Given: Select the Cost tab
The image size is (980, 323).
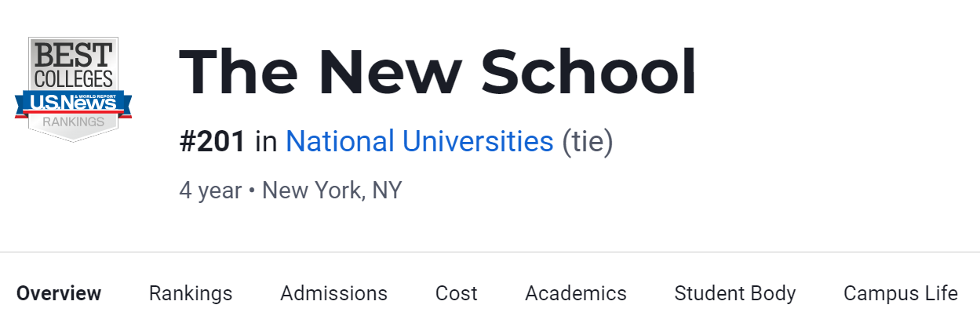Looking at the screenshot, I should pos(456,293).
